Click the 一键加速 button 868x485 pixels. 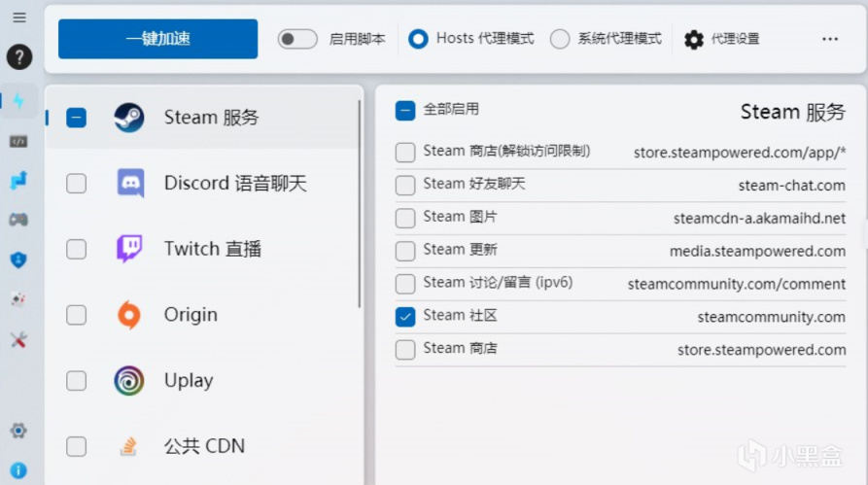[157, 39]
